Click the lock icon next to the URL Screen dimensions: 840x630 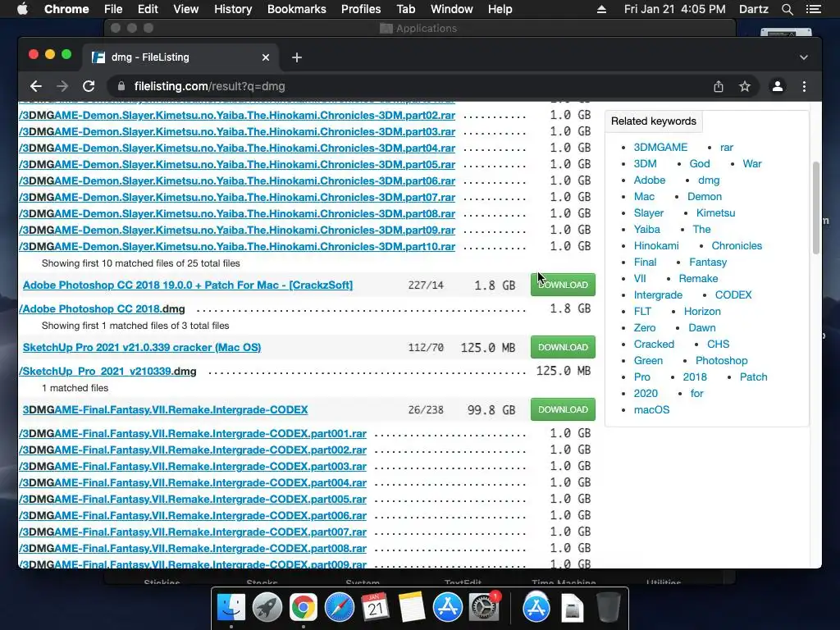click(121, 86)
